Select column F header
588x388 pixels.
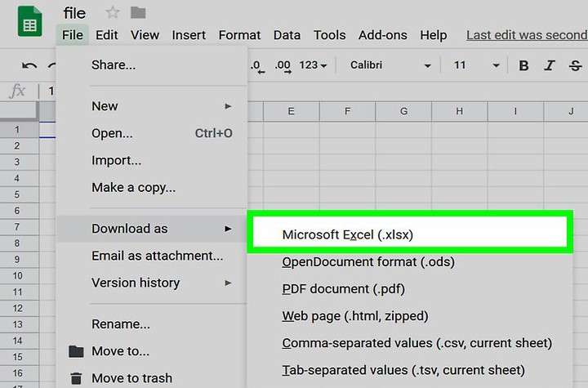(347, 111)
